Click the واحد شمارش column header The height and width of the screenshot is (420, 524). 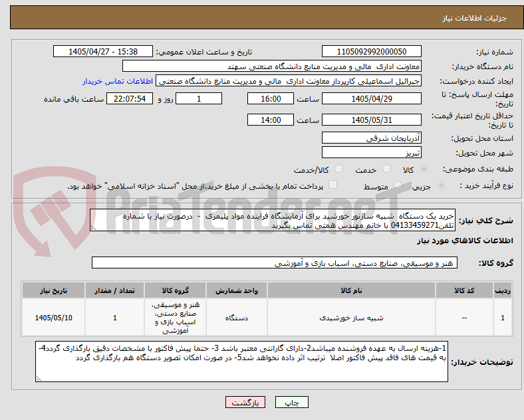pos(237,290)
